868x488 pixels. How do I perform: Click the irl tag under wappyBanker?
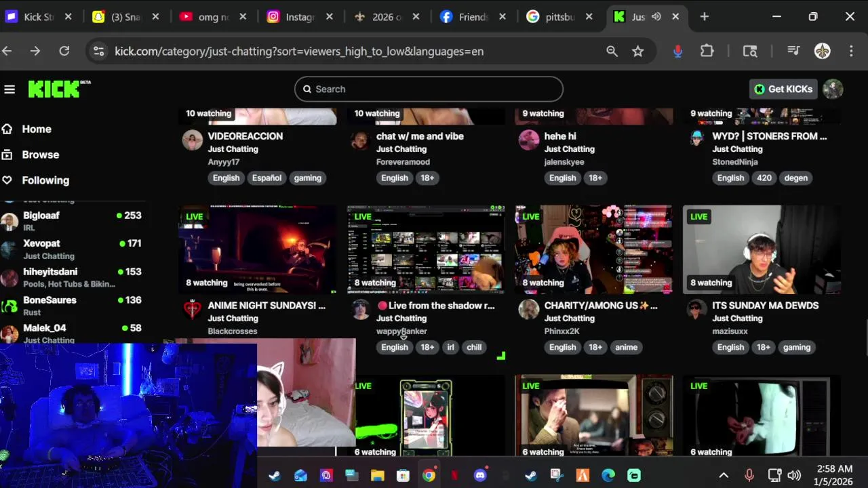[450, 347]
